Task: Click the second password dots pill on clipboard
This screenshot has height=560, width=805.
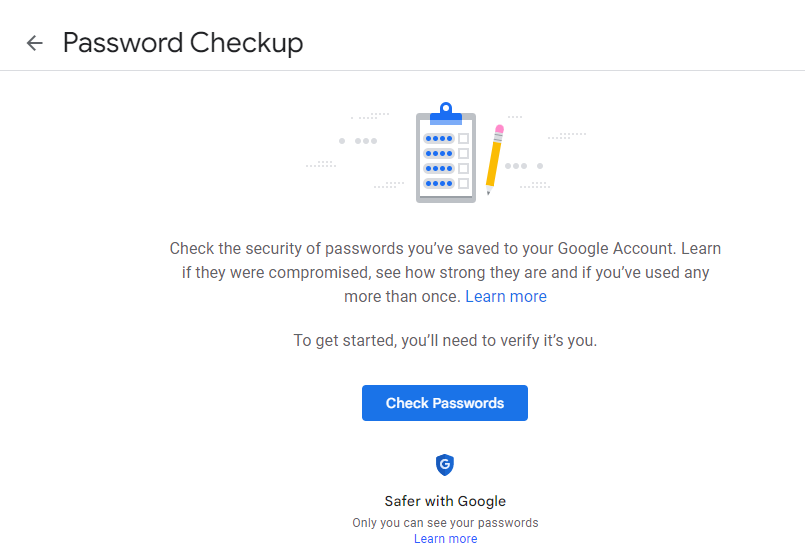Action: [x=438, y=153]
